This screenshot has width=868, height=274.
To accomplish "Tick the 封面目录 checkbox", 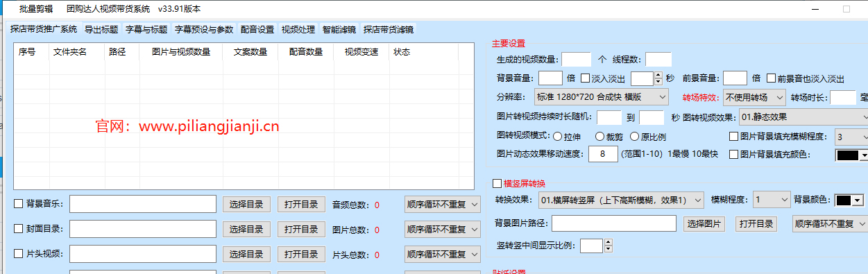I will point(19,229).
